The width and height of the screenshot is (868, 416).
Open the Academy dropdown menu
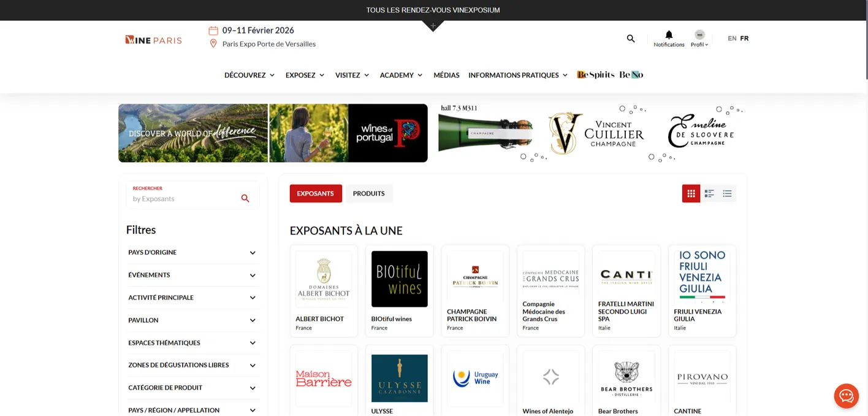[401, 75]
